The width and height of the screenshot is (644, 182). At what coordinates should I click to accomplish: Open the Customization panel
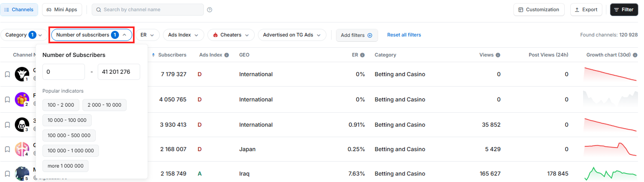(x=539, y=10)
